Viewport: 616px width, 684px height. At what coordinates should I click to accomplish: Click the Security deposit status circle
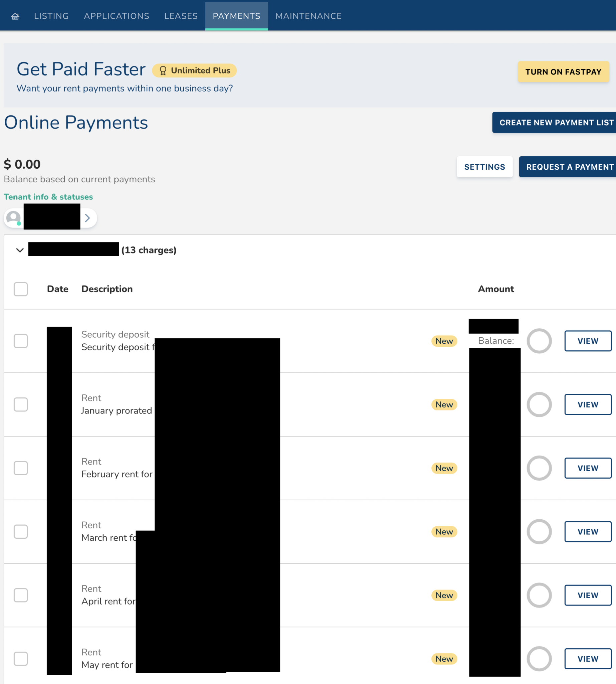[539, 341]
